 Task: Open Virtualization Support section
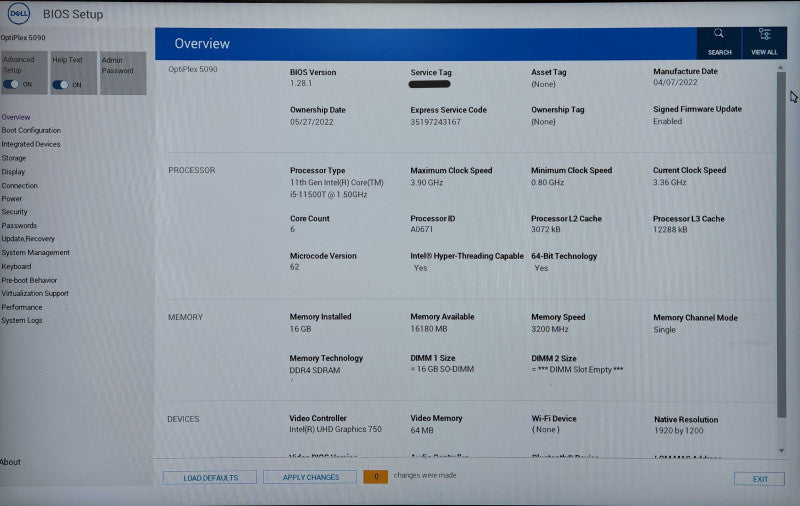click(x=35, y=293)
